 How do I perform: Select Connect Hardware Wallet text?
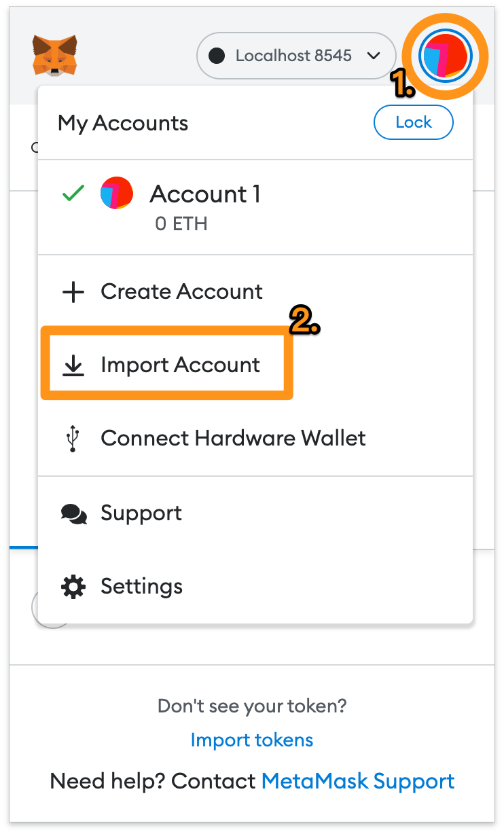[x=233, y=438]
